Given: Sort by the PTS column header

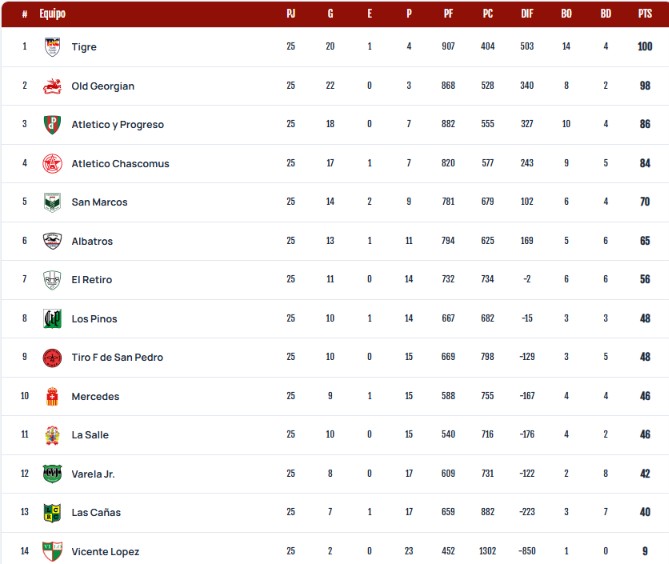Looking at the screenshot, I should coord(645,14).
